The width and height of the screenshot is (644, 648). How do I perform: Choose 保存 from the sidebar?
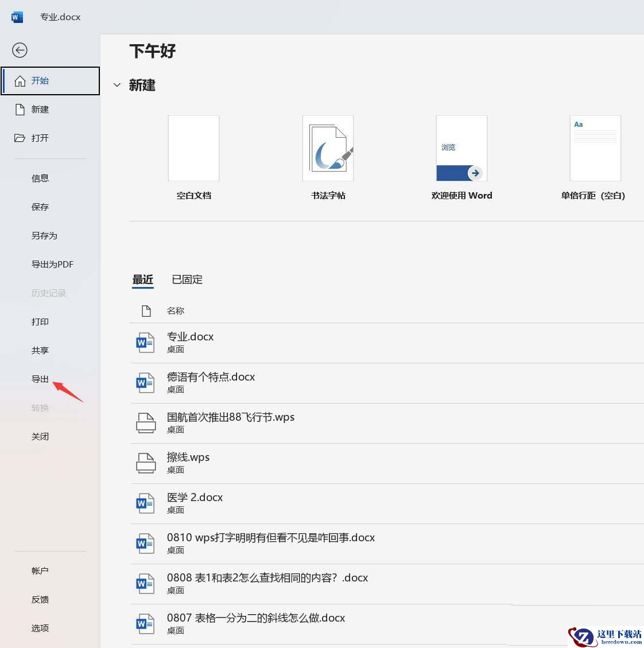pyautogui.click(x=40, y=207)
